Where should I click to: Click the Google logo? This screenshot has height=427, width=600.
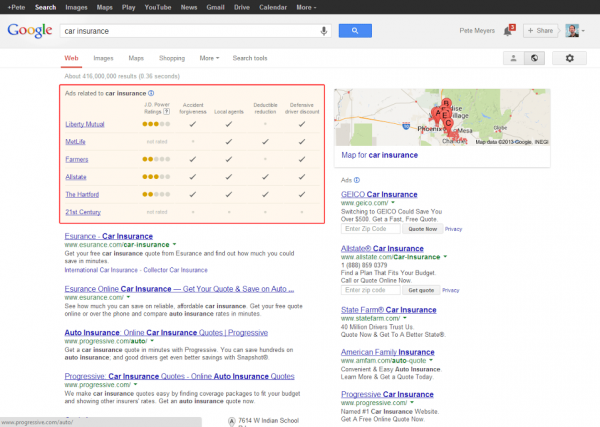coord(30,30)
